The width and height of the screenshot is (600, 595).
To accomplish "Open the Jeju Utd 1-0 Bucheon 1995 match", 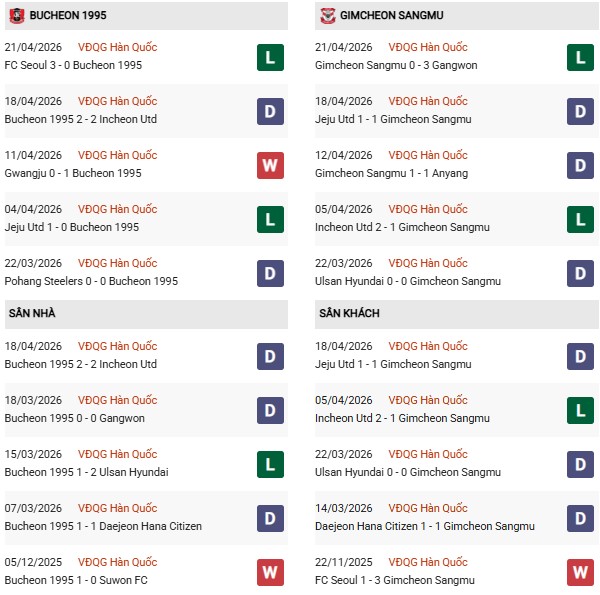I will [73, 227].
